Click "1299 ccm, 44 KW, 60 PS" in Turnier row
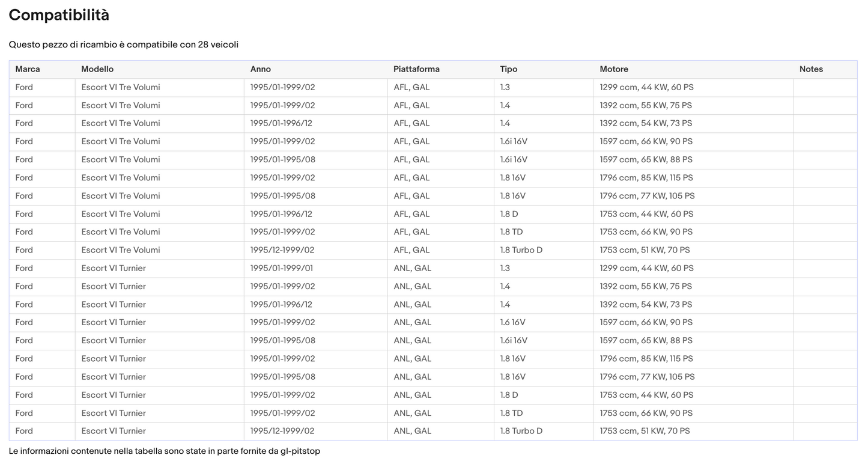 [x=647, y=268]
